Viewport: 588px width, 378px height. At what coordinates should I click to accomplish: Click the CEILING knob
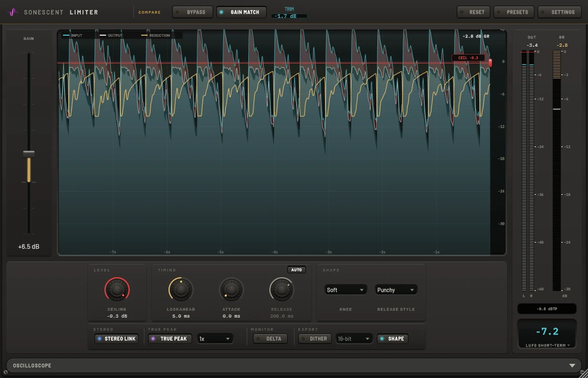[117, 289]
